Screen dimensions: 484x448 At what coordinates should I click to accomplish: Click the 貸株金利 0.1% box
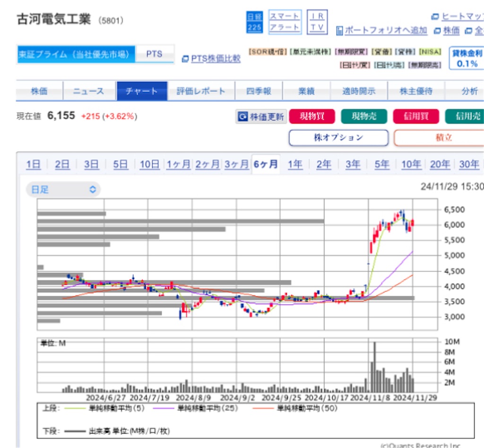467,58
